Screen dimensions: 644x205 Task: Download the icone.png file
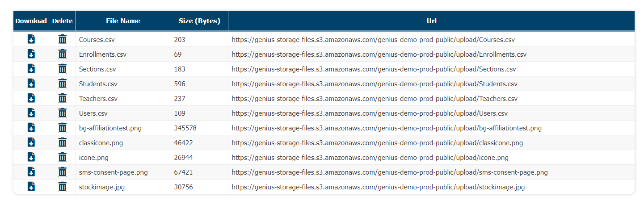click(x=31, y=157)
